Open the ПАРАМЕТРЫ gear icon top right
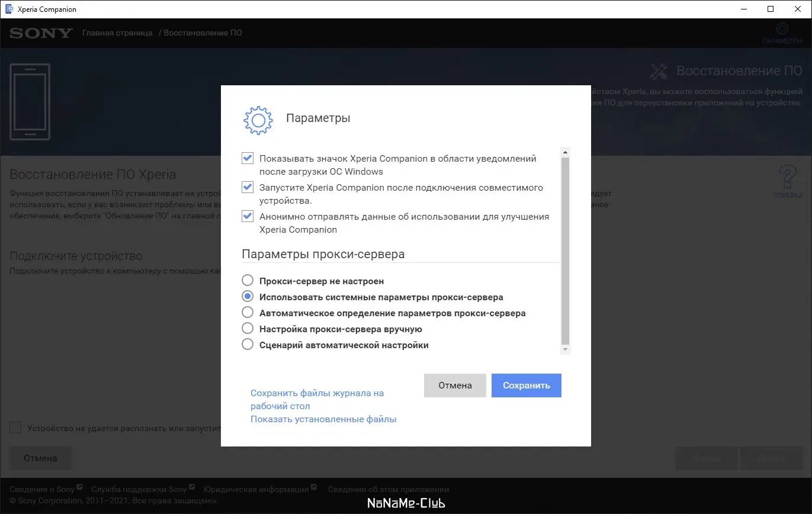Screen dimensions: 812x514 782,28
